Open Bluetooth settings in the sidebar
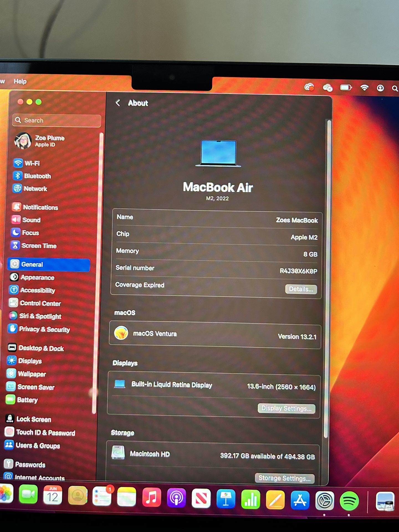 pyautogui.click(x=32, y=176)
